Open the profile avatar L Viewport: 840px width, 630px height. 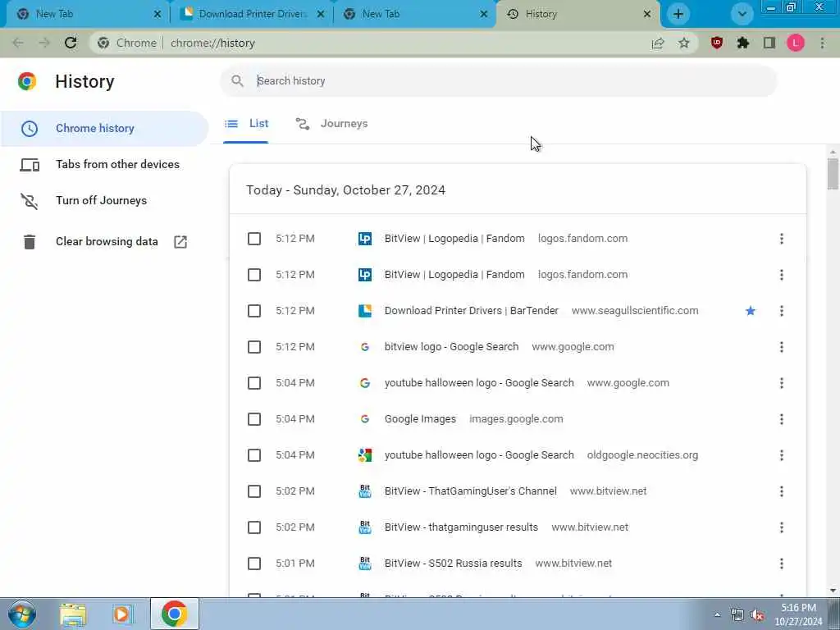click(x=796, y=43)
